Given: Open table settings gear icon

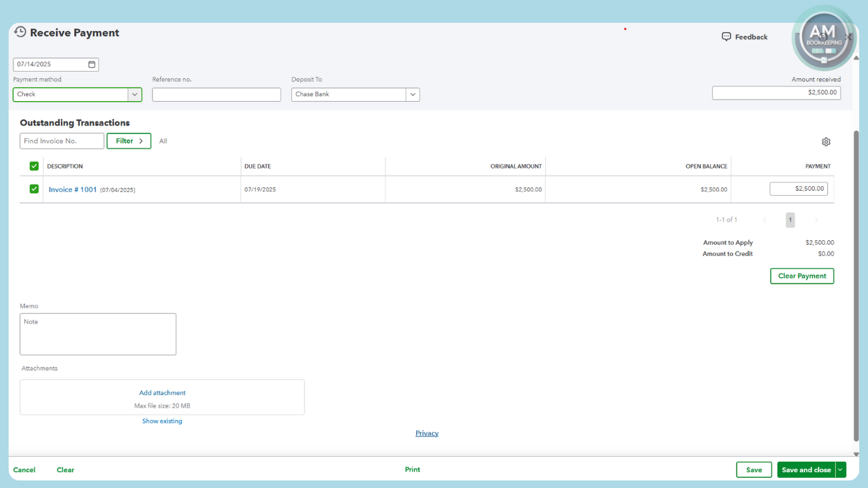Looking at the screenshot, I should pyautogui.click(x=825, y=142).
